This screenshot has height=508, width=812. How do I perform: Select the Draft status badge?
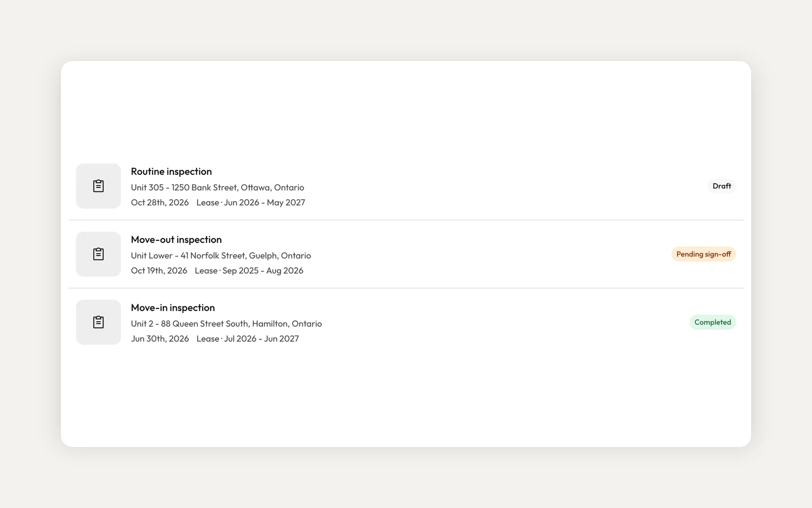click(722, 186)
